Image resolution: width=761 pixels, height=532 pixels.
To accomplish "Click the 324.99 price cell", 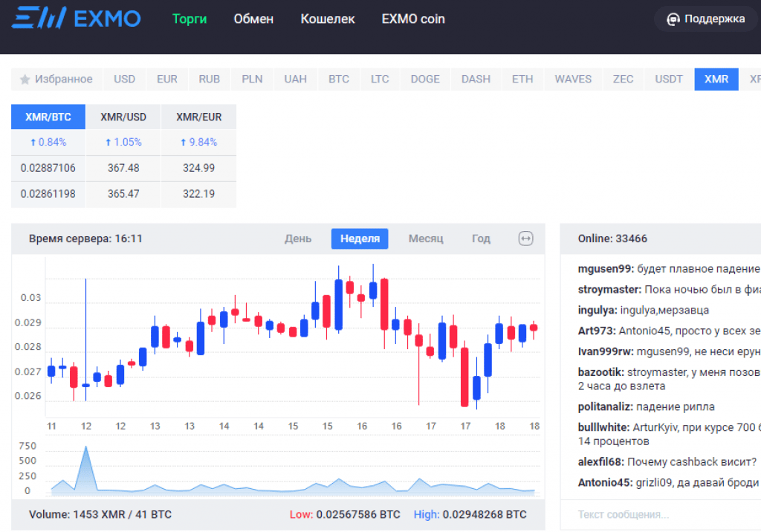I will pos(198,168).
